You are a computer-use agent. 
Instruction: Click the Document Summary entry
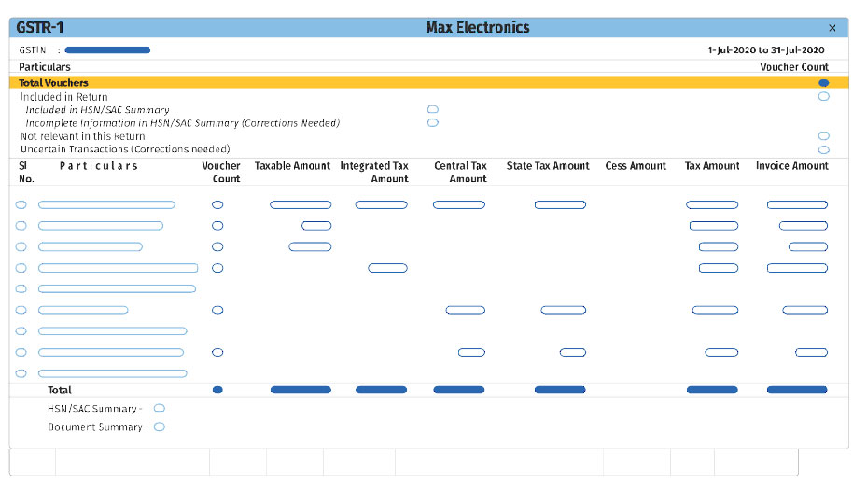click(106, 427)
